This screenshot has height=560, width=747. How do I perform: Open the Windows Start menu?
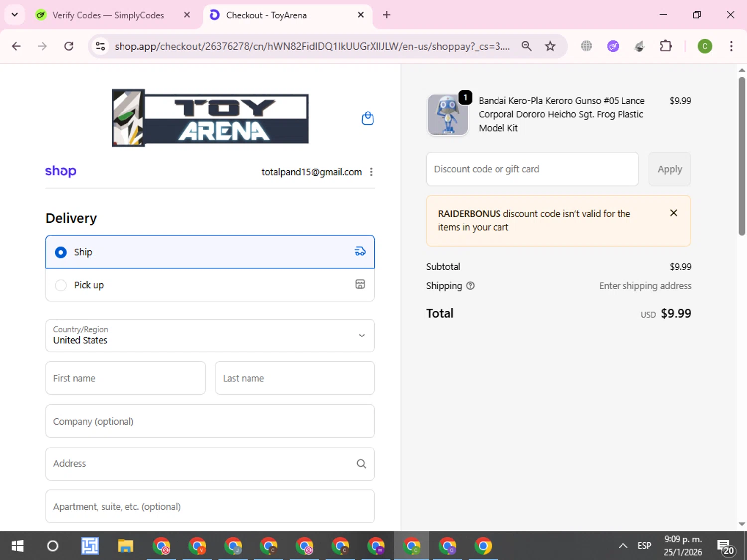point(17,546)
